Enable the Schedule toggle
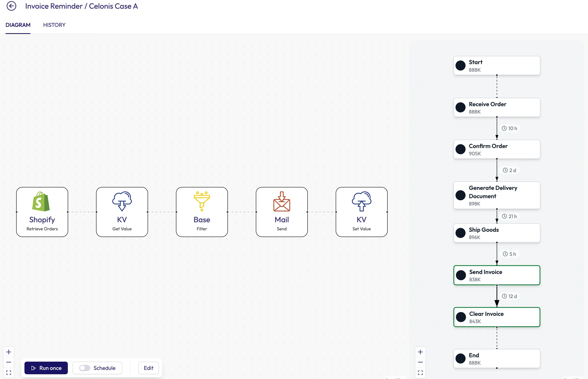 (x=85, y=368)
